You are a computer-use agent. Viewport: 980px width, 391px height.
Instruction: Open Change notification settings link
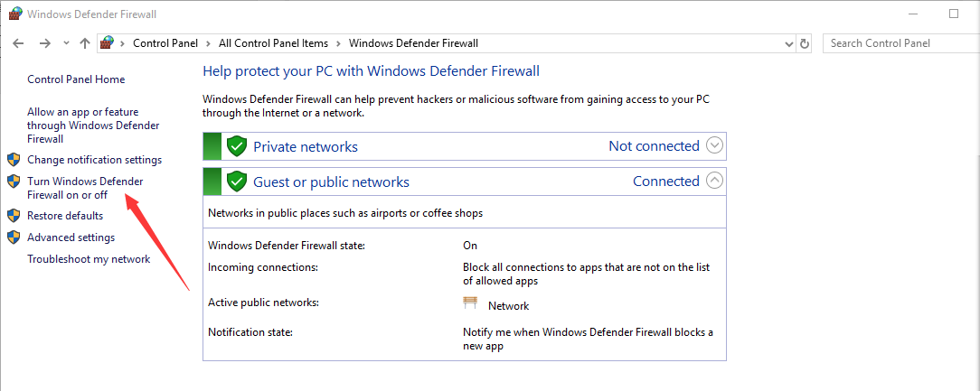pyautogui.click(x=94, y=160)
